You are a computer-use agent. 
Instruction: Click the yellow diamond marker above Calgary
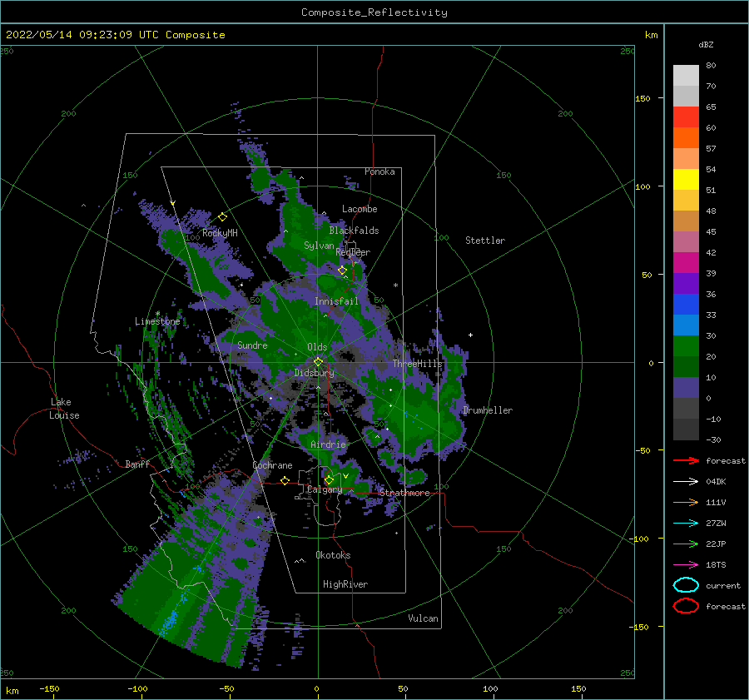pyautogui.click(x=329, y=479)
